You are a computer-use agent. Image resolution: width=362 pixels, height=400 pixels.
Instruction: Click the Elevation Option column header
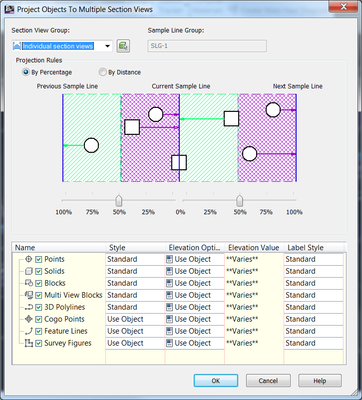(x=195, y=248)
